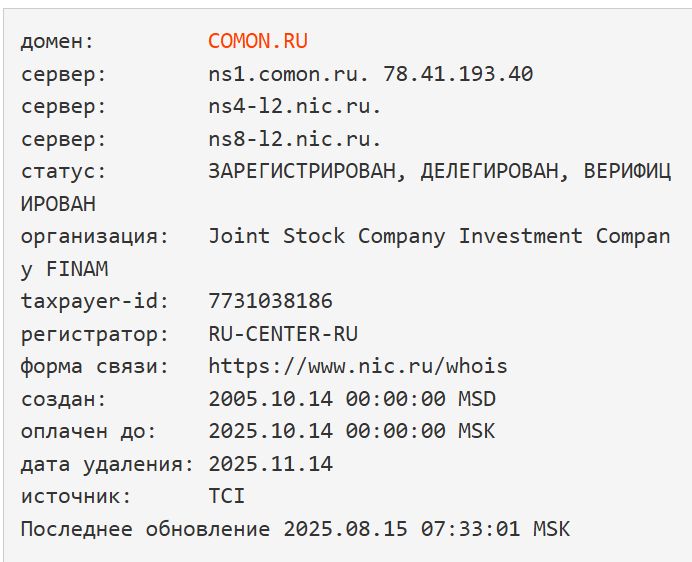This screenshot has height=562, width=692.
Task: Click the "форма связи:" field label
Action: point(95,366)
